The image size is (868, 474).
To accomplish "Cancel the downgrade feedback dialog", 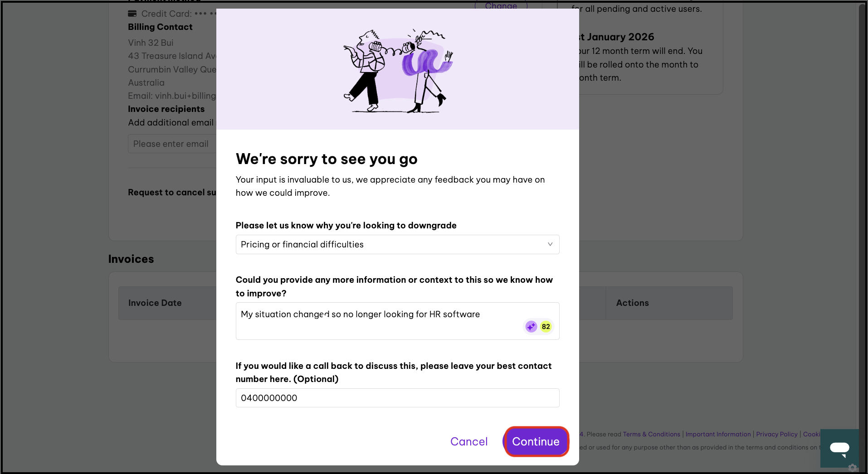I will tap(468, 441).
